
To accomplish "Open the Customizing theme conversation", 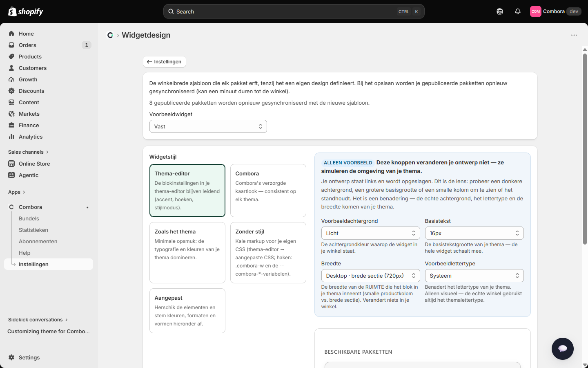I will click(x=49, y=331).
